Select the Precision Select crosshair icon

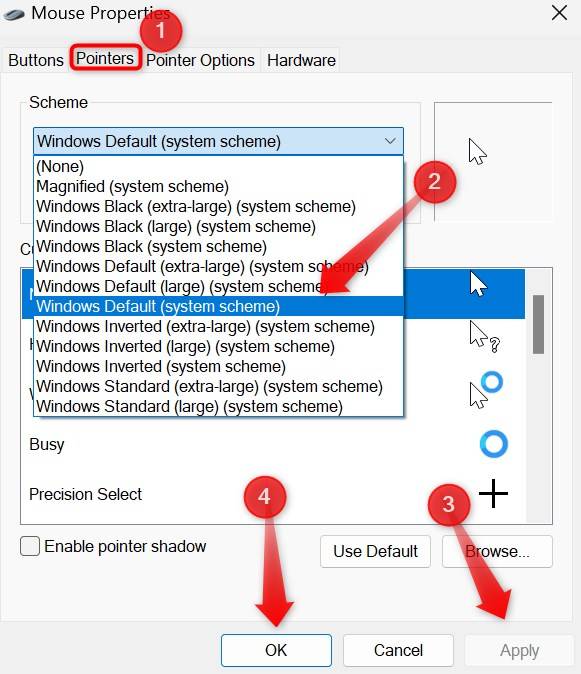coord(493,493)
